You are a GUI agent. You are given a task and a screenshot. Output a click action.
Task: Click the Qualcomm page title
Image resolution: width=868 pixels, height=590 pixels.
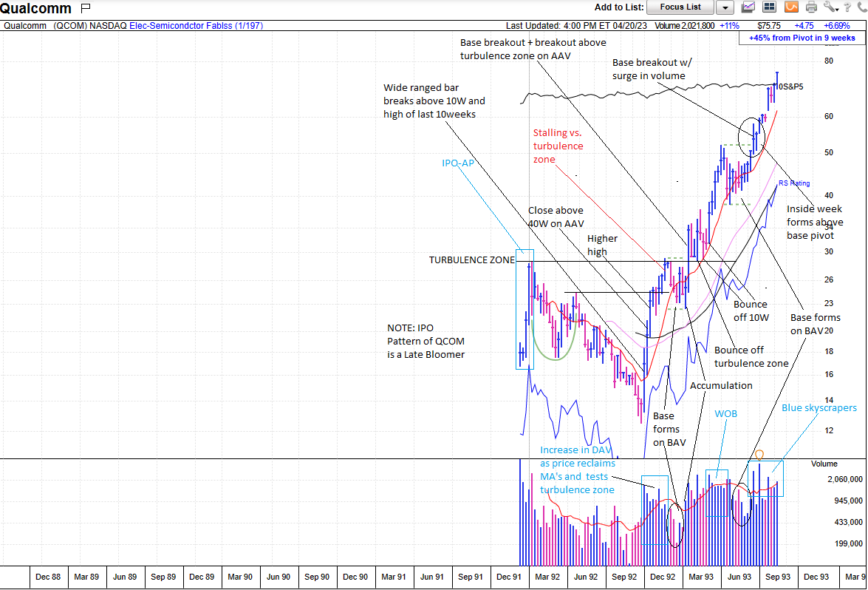click(36, 8)
